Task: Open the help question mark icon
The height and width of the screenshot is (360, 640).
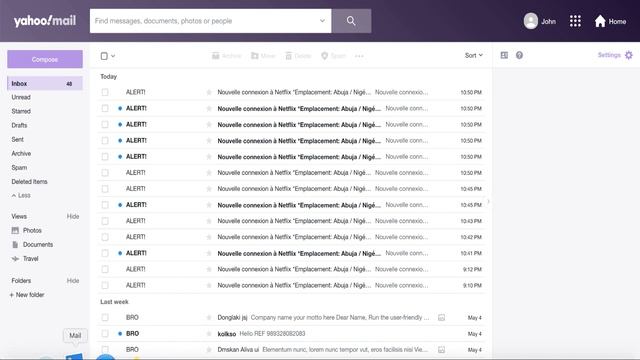Action: pyautogui.click(x=519, y=55)
